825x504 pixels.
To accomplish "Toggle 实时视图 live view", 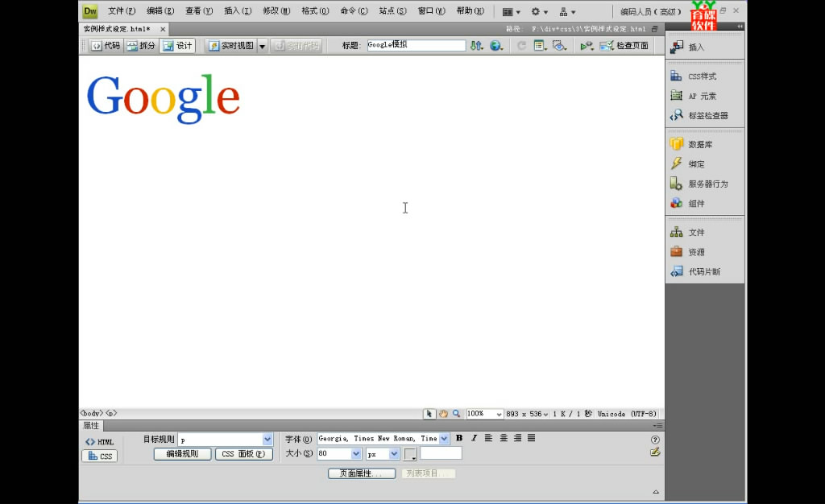I will click(231, 46).
